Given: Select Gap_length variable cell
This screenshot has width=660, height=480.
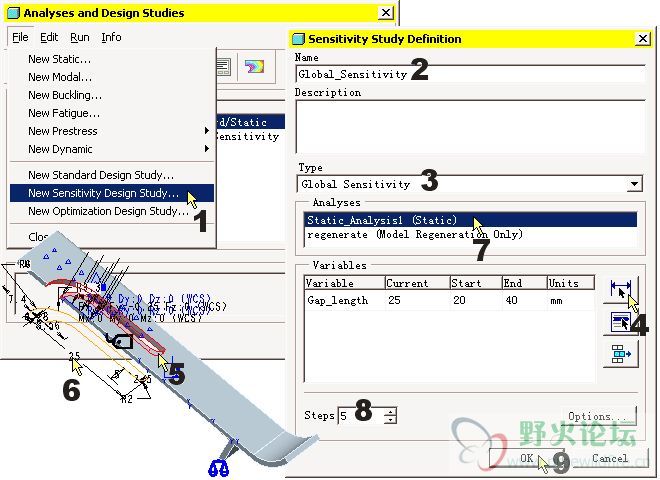Looking at the screenshot, I should click(x=338, y=301).
